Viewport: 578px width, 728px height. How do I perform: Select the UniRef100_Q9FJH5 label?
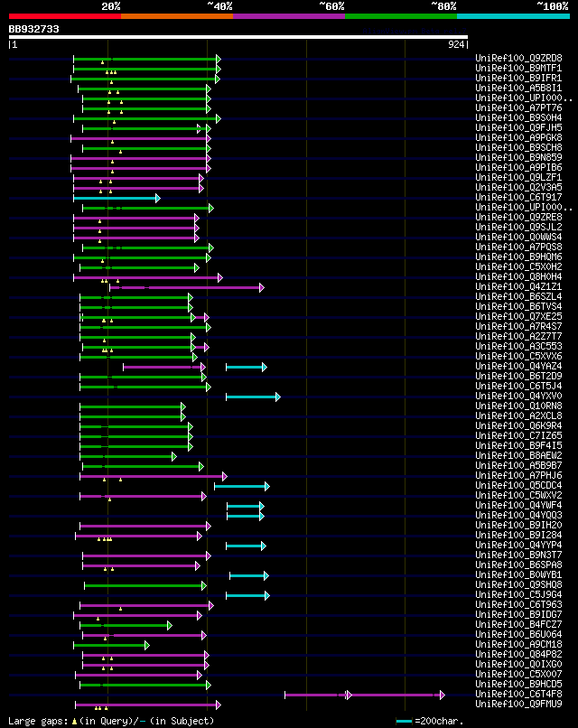click(x=518, y=127)
